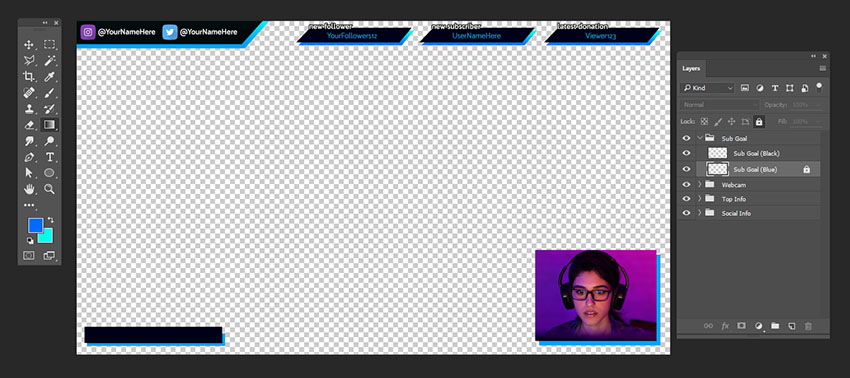
Task: Filter for shape layers
Action: [x=790, y=88]
